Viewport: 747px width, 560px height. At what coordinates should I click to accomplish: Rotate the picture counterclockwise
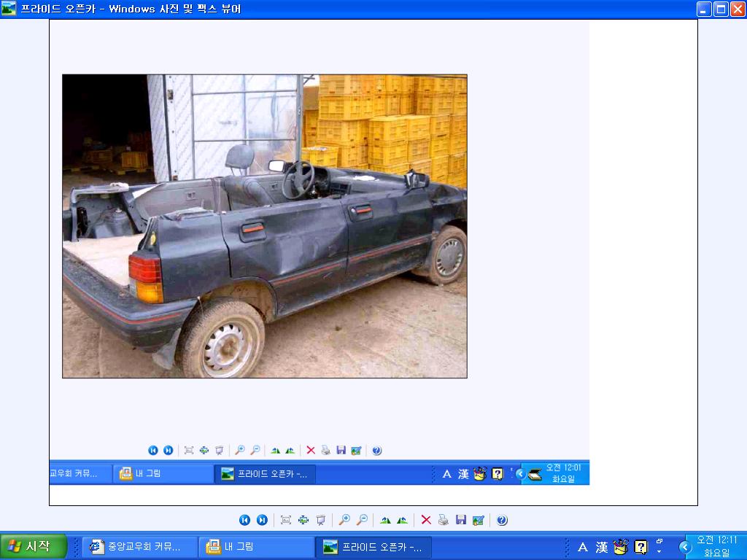[402, 520]
